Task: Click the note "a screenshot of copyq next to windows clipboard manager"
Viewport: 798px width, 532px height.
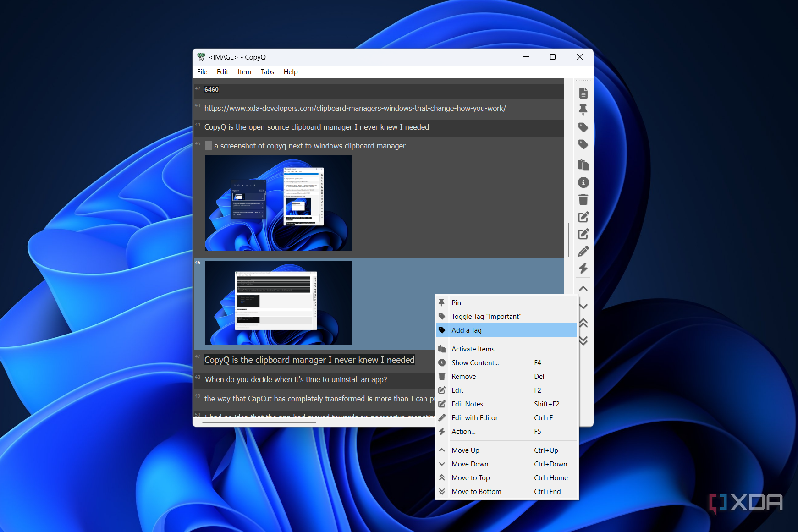Action: tap(309, 146)
